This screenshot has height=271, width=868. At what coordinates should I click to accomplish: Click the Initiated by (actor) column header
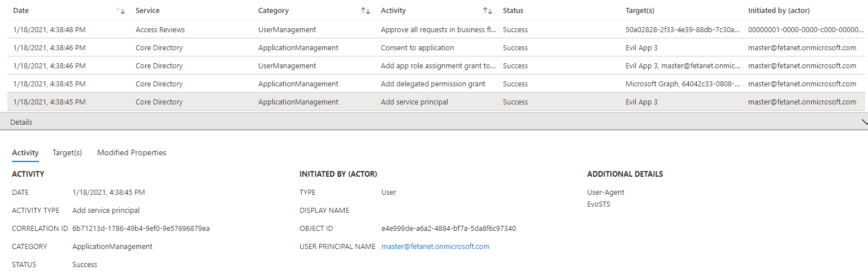pos(779,11)
